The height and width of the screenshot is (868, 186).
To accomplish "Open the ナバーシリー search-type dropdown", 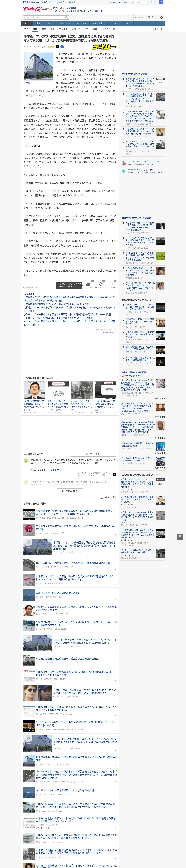I will coord(153,2).
